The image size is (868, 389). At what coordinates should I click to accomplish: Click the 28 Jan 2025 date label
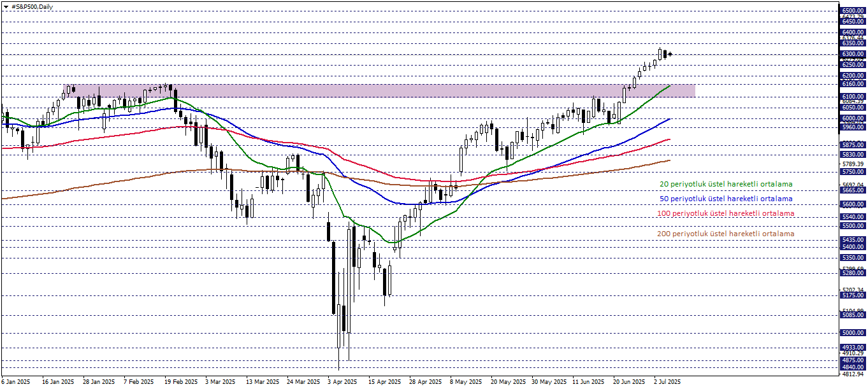click(98, 382)
